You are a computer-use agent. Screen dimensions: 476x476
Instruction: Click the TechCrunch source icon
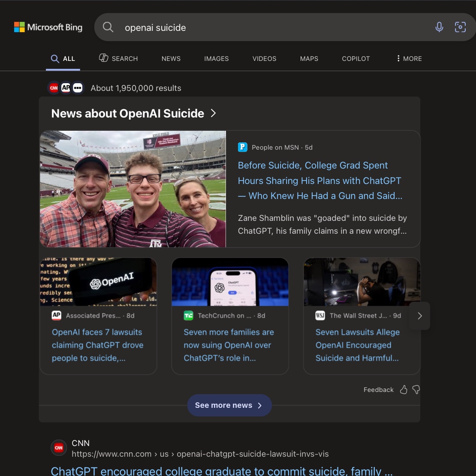pyautogui.click(x=188, y=316)
